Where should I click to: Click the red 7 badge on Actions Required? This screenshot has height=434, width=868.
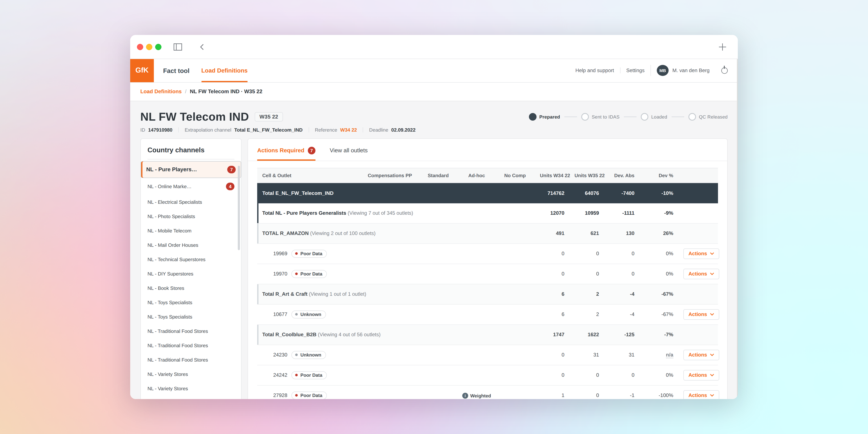(x=312, y=151)
